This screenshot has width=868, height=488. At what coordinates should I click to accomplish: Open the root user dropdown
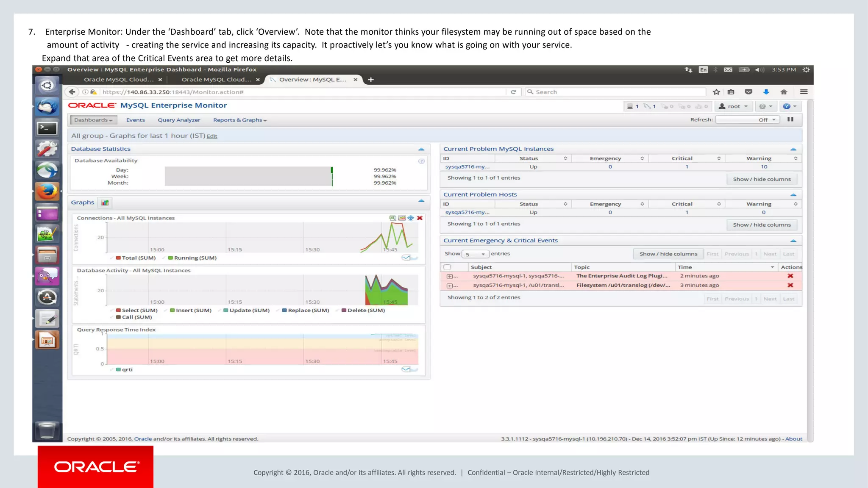(733, 106)
